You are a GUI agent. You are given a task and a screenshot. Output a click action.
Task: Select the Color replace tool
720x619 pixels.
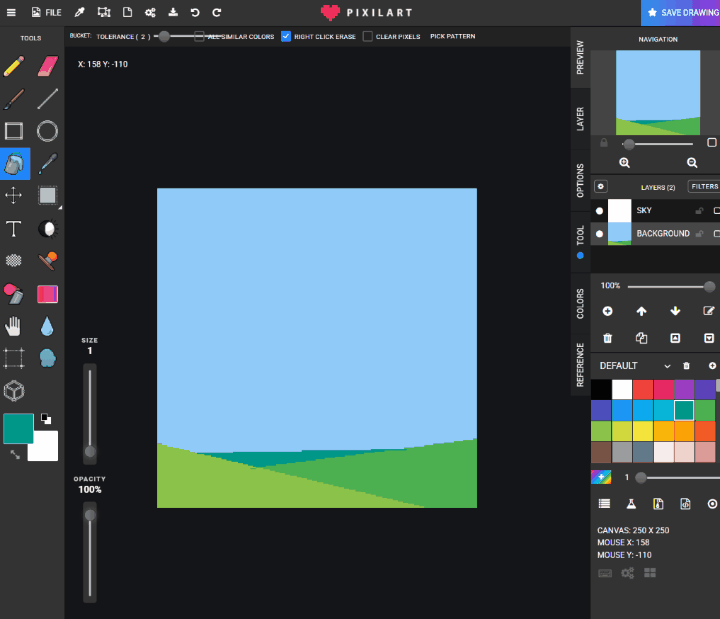(x=13, y=294)
